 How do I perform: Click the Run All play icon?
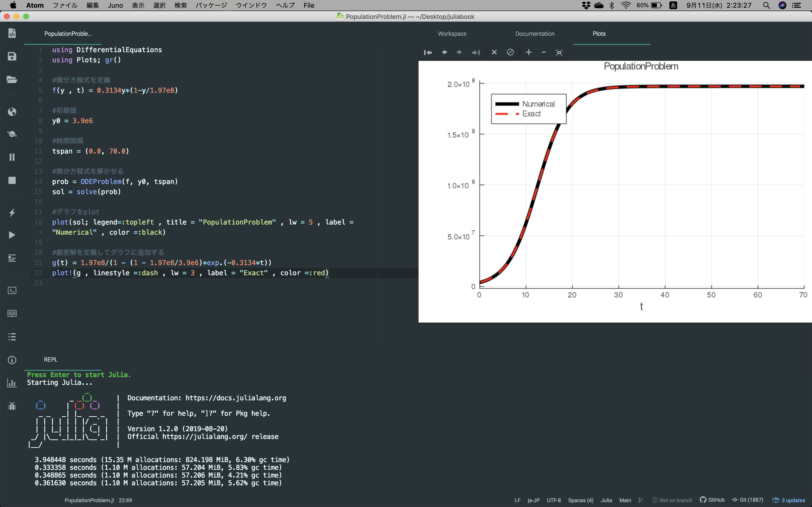point(12,235)
